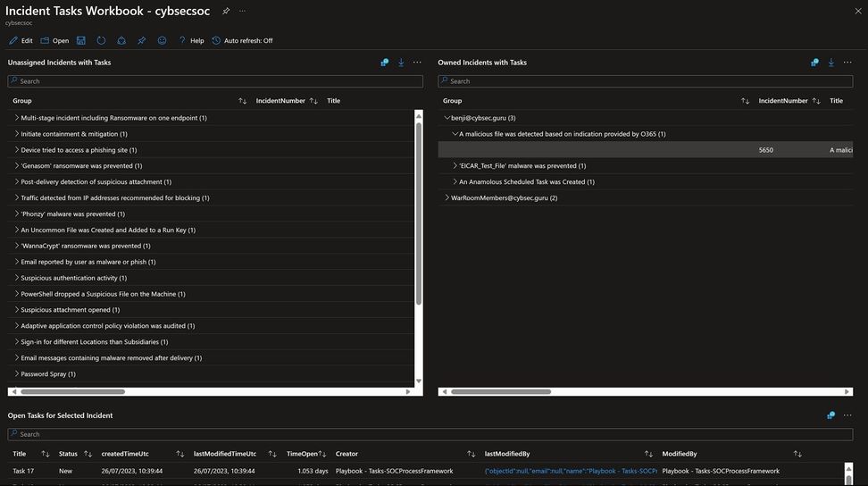
Task: Sort open tasks by TimeOpen
Action: 322,454
